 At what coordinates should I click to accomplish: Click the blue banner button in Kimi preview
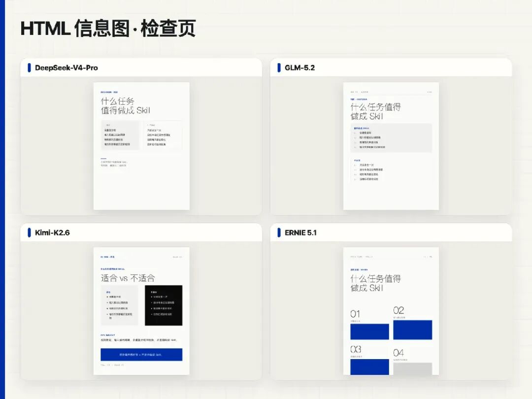141,355
